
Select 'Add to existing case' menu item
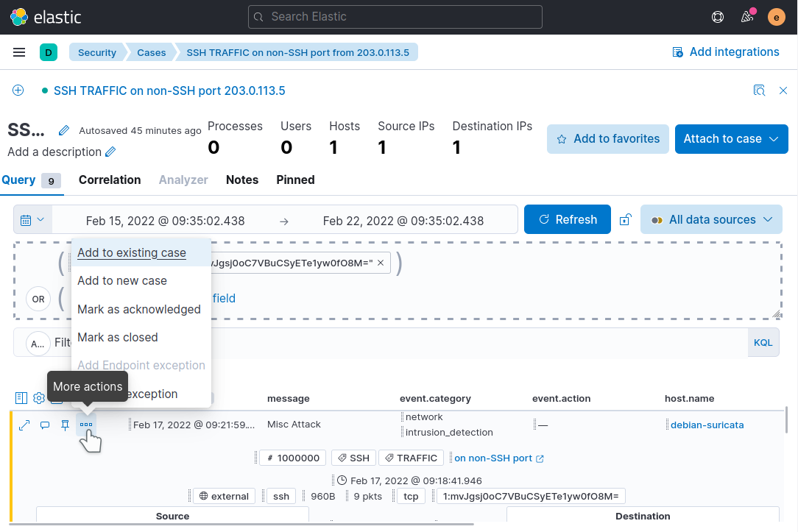[141, 253]
